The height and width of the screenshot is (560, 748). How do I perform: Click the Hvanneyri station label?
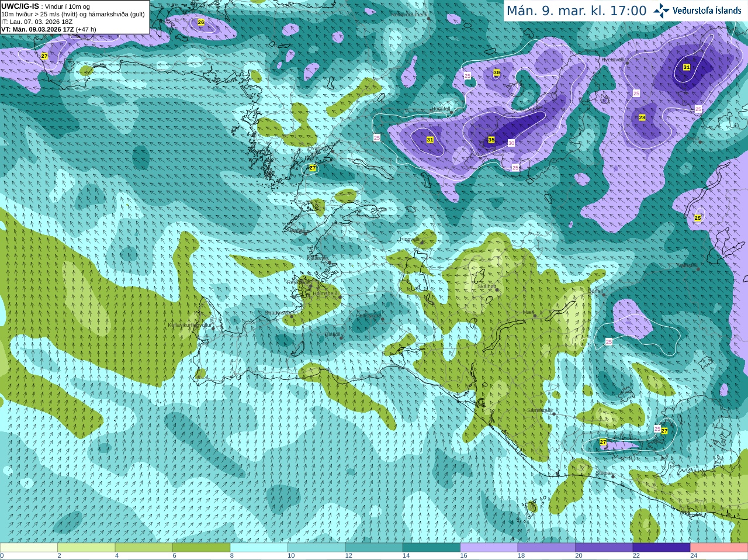coord(319,148)
